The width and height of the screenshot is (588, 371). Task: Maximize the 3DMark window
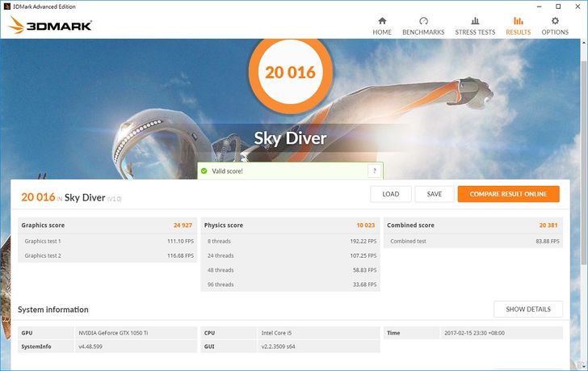tap(556, 6)
